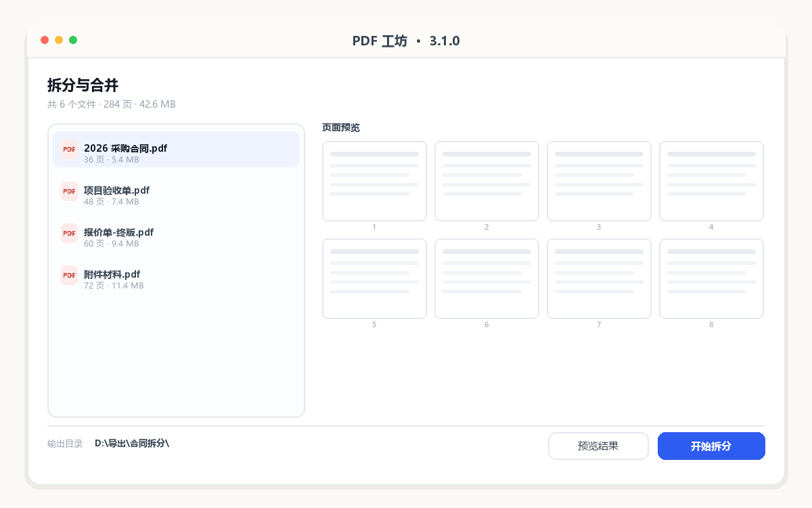The image size is (812, 508).
Task: Click the 开始拆分 button
Action: click(x=711, y=446)
